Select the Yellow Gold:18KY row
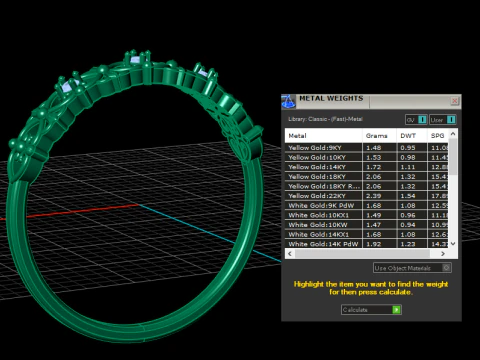This screenshot has width=480, height=360. (x=366, y=177)
